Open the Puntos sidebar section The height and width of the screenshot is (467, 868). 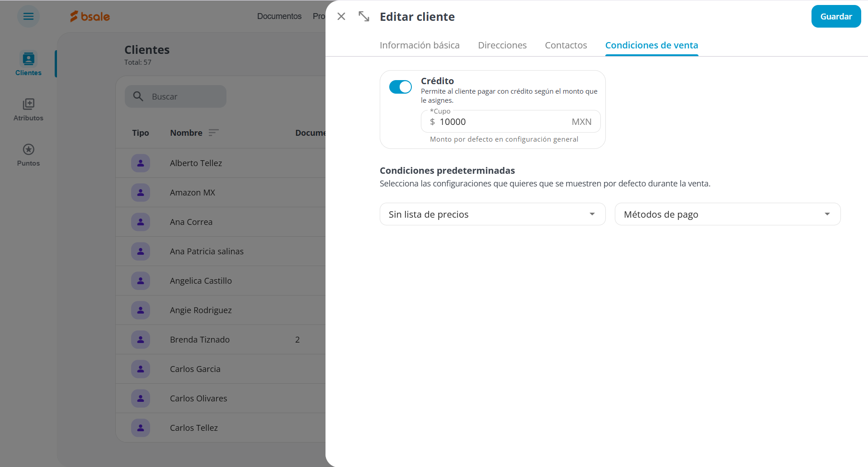(x=28, y=155)
